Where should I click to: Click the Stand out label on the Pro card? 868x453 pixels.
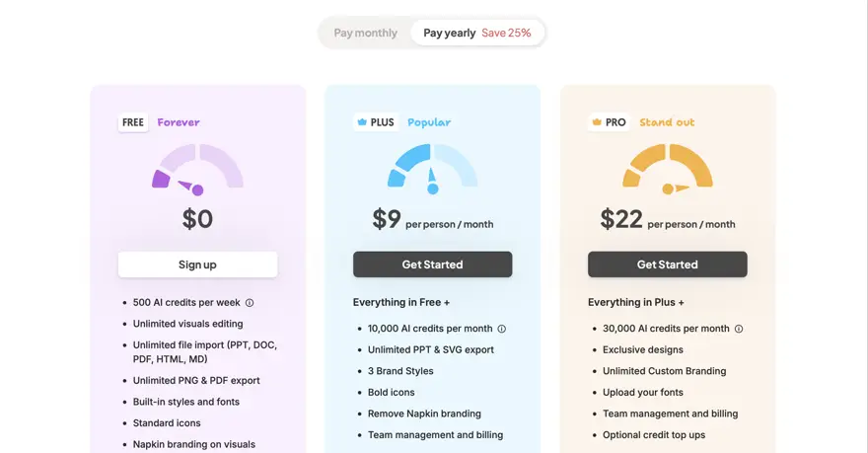point(667,122)
